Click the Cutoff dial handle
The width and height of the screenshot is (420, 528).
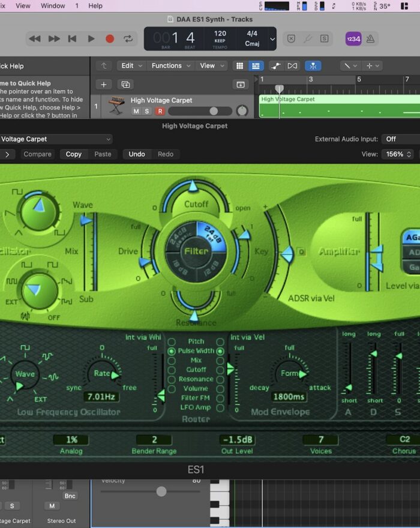pyautogui.click(x=193, y=185)
